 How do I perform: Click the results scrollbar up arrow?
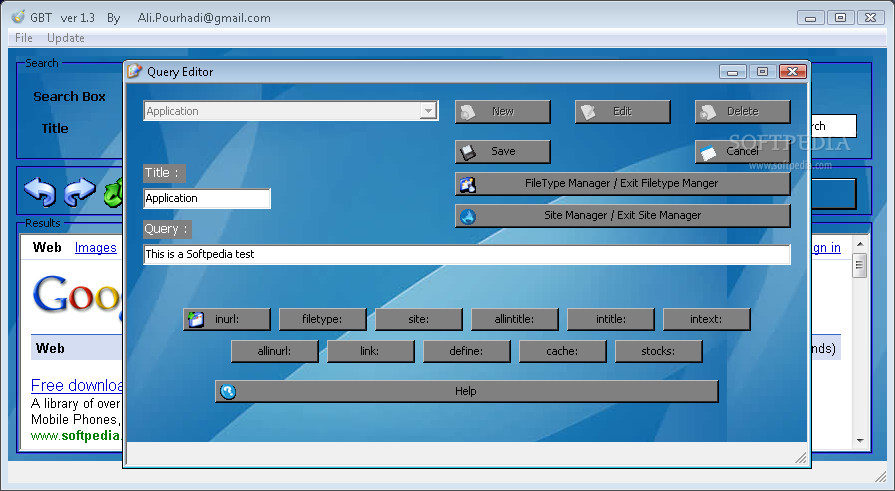[860, 244]
